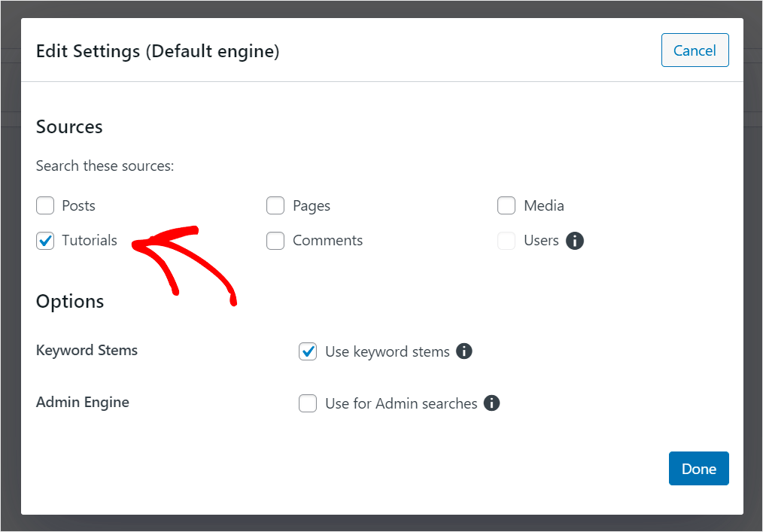
Task: Enable the Use for Admin searches checkbox
Action: pyautogui.click(x=308, y=403)
